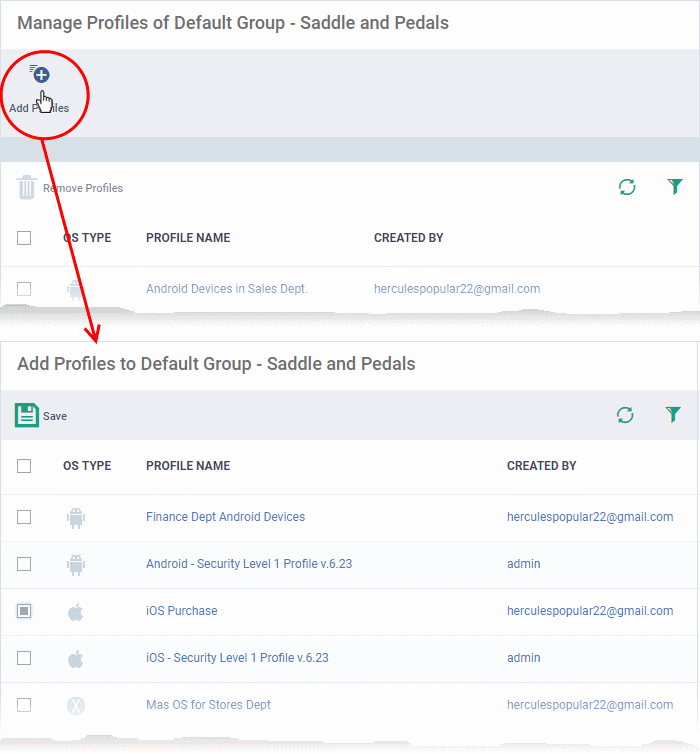Tick the Mas OS for Stores Dept checkbox
The height and width of the screenshot is (754, 700).
pos(24,705)
